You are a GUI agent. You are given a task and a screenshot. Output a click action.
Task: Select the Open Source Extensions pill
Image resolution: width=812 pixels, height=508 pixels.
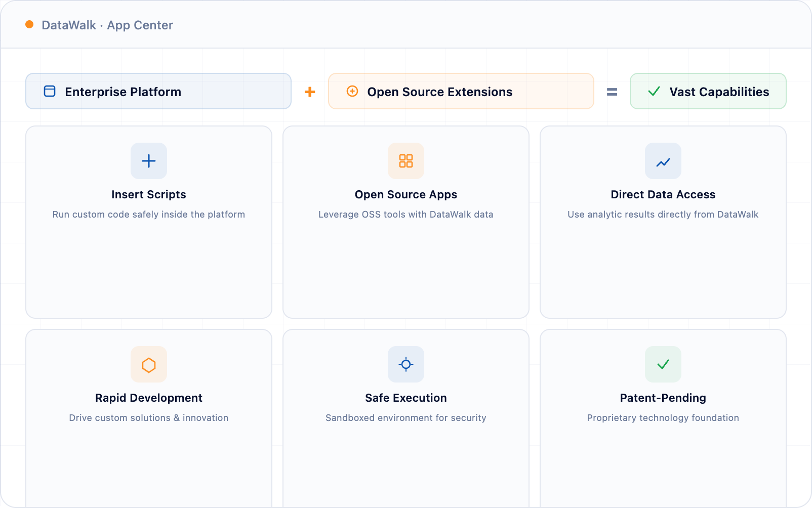[x=461, y=91]
